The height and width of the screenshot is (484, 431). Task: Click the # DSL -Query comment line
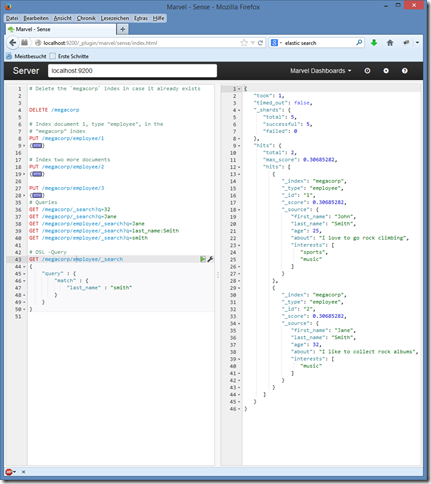click(x=48, y=252)
